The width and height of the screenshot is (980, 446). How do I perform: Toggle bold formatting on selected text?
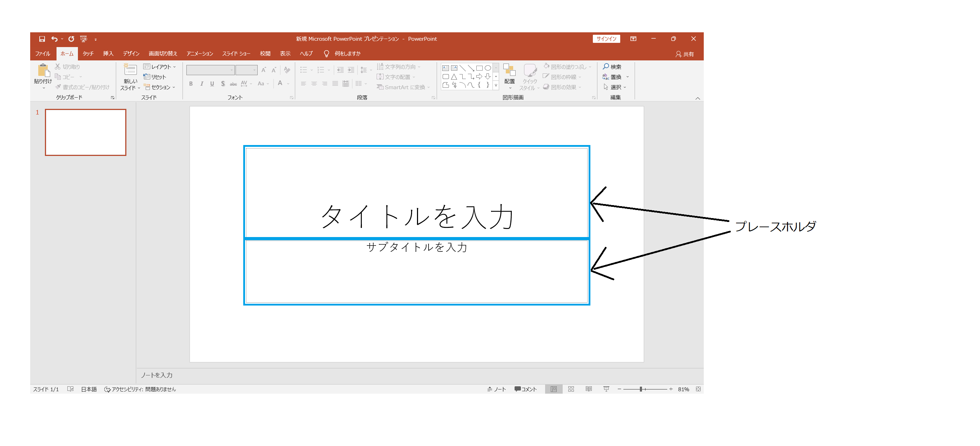point(191,84)
